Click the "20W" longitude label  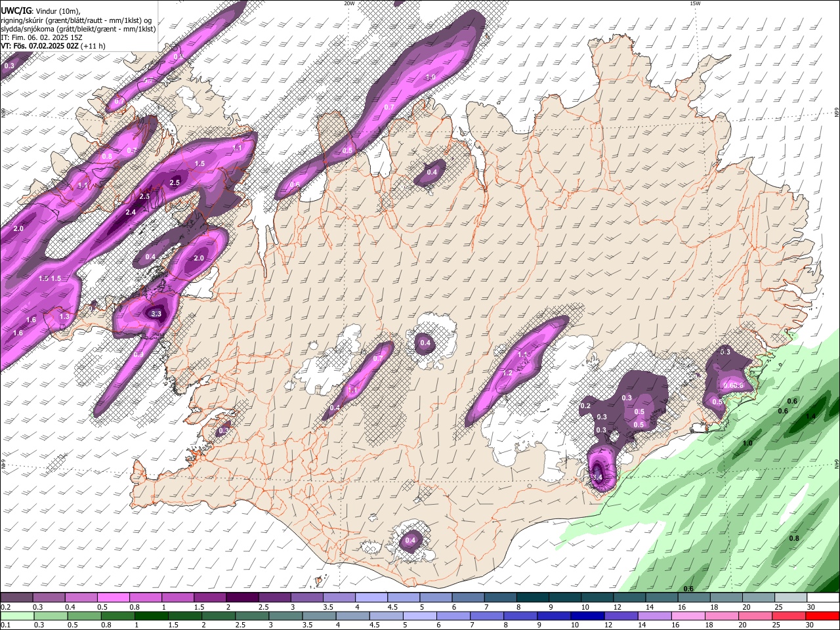tap(349, 3)
